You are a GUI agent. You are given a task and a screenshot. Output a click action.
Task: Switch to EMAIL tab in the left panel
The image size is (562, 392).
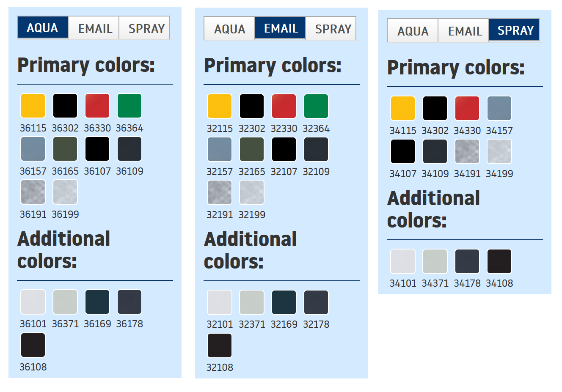pyautogui.click(x=94, y=28)
